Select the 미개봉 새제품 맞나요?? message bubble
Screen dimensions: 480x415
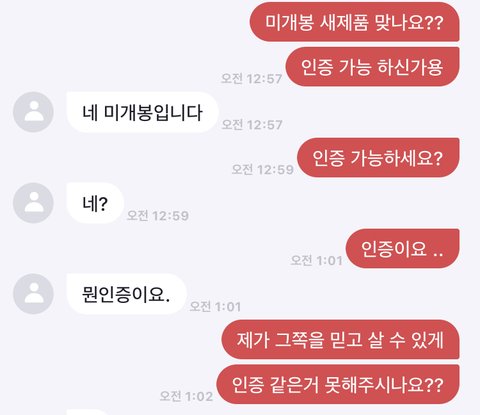coord(355,22)
